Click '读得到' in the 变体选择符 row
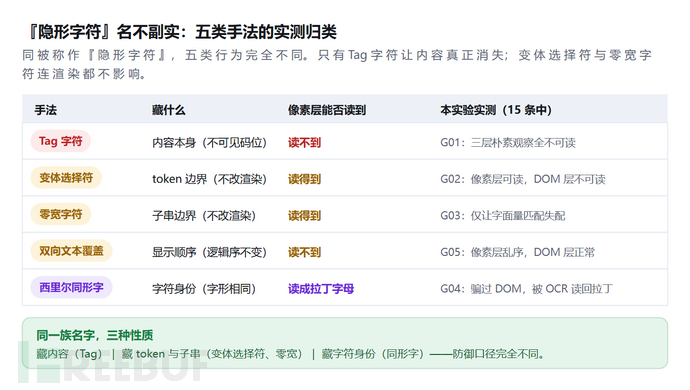This screenshot has width=690, height=390. pyautogui.click(x=305, y=179)
